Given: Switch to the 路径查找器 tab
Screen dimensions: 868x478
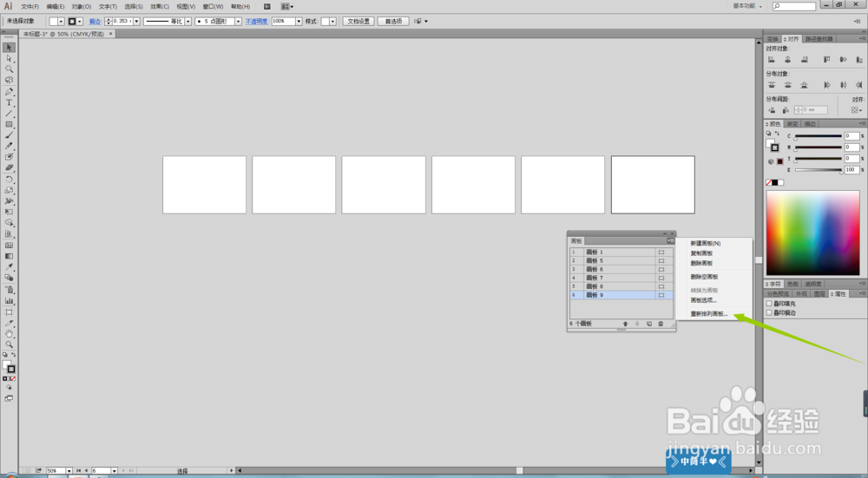Looking at the screenshot, I should pyautogui.click(x=819, y=39).
